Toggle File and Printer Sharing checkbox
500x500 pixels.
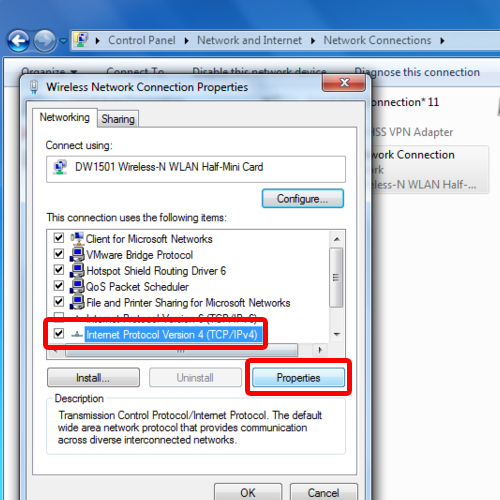(59, 302)
